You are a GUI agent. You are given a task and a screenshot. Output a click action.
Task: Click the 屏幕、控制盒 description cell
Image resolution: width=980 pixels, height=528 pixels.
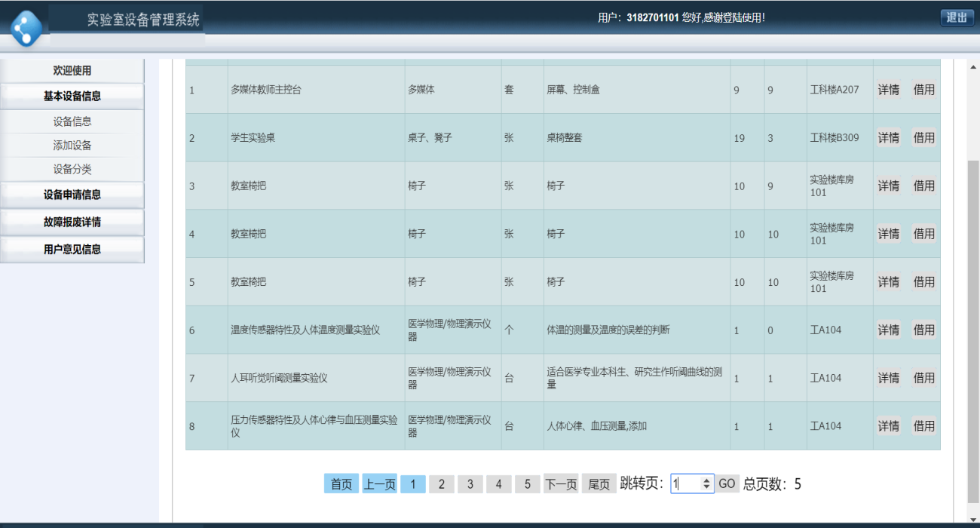(637, 90)
